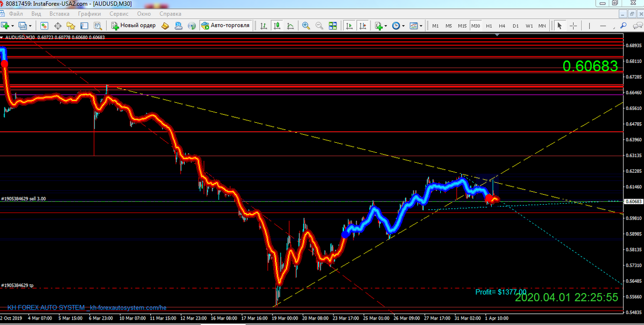This screenshot has height=325, width=644.
Task: Select the M5 timeframe
Action: coord(449,25)
